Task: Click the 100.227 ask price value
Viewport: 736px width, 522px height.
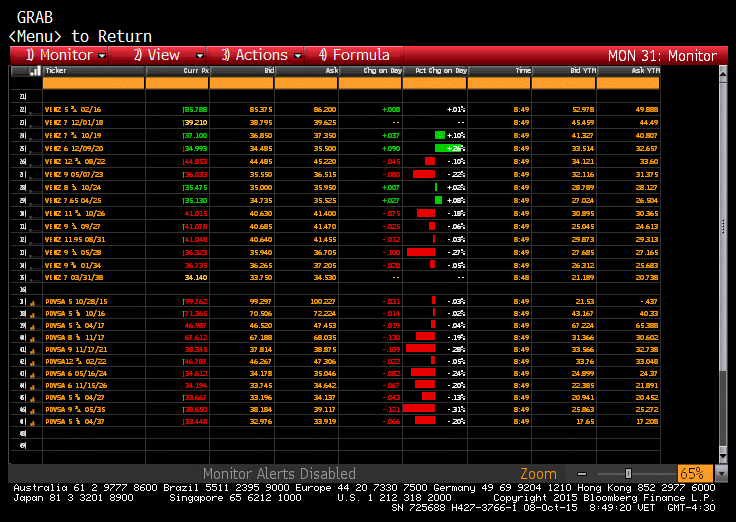Action: [x=323, y=301]
